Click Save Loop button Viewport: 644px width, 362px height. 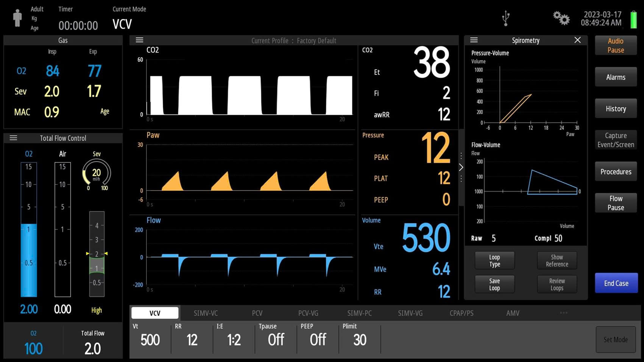(x=494, y=284)
